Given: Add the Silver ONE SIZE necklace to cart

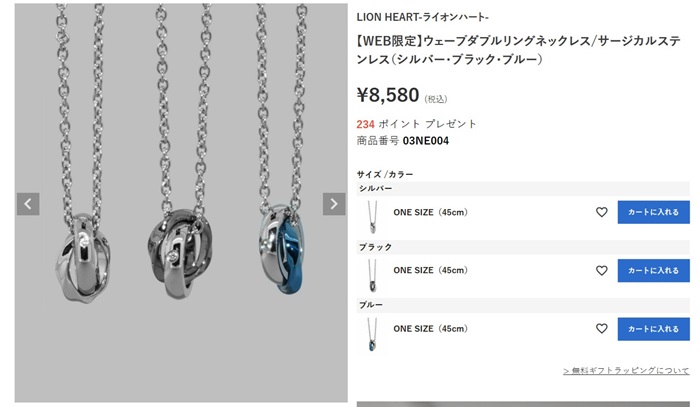Looking at the screenshot, I should coord(654,212).
